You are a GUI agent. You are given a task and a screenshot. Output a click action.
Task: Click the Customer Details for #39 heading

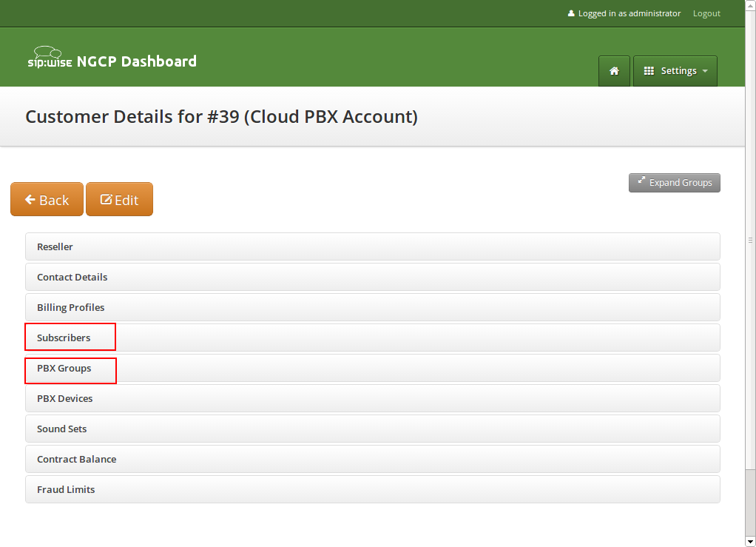click(221, 117)
